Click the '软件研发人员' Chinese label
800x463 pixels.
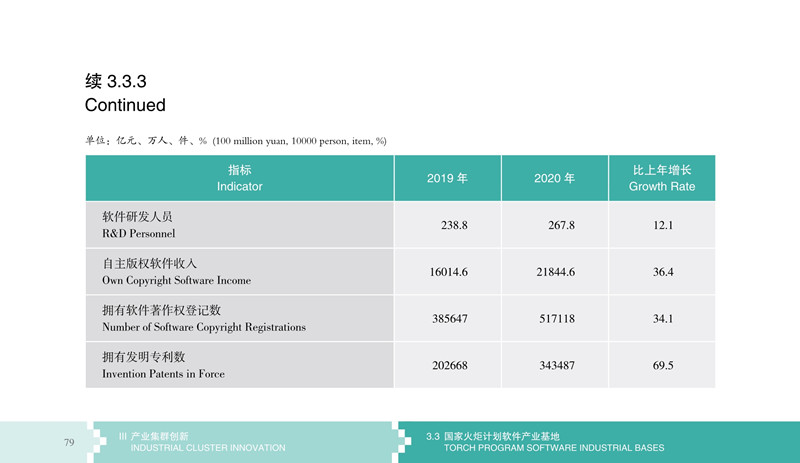[137, 216]
